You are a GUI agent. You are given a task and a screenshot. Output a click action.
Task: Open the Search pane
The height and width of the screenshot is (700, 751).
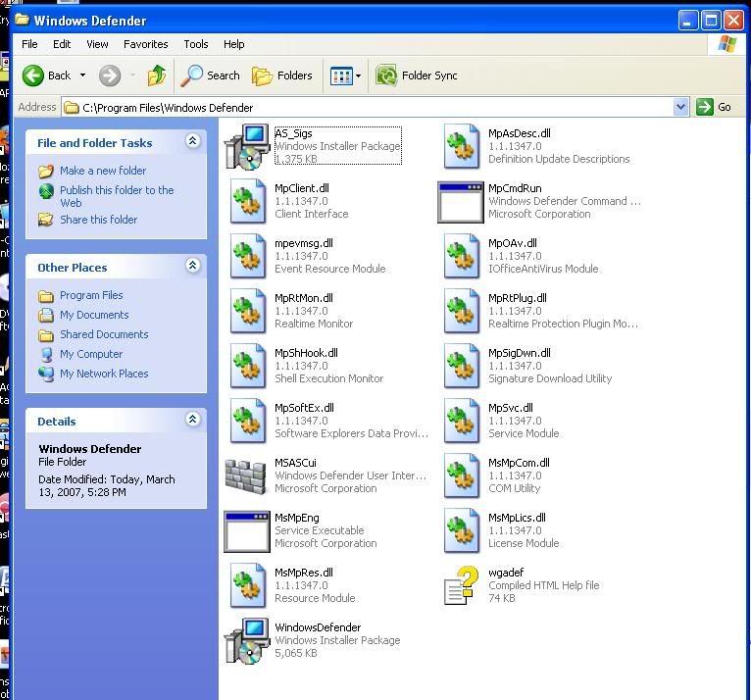(x=210, y=75)
